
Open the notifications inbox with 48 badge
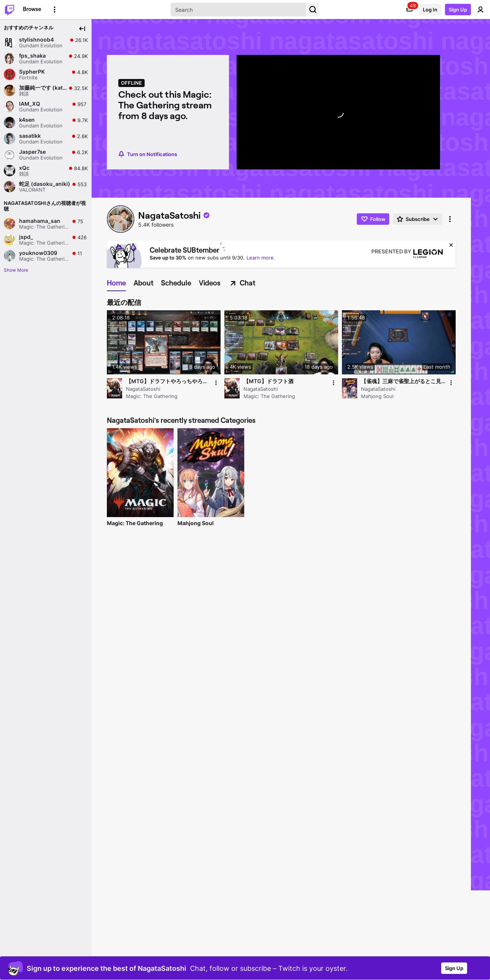pos(410,9)
